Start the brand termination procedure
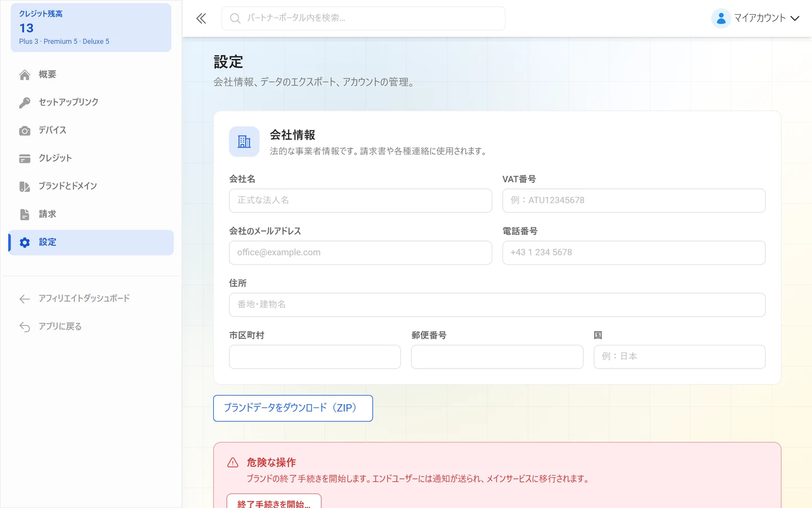This screenshot has width=812, height=508. point(274,502)
